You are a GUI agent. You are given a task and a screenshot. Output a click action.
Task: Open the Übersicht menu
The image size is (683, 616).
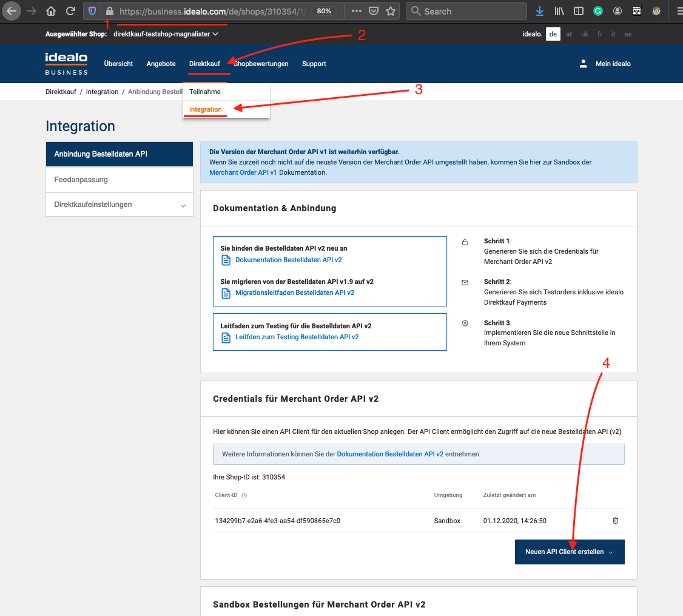(118, 64)
